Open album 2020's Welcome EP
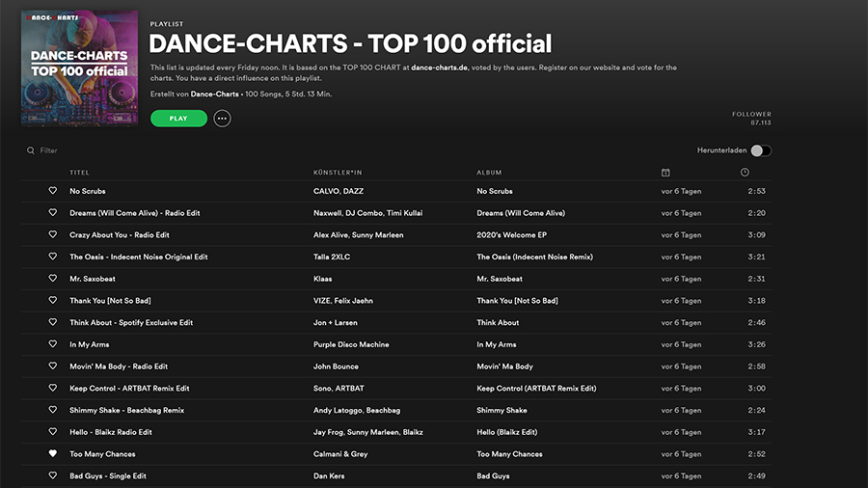The width and height of the screenshot is (868, 488). pyautogui.click(x=511, y=235)
